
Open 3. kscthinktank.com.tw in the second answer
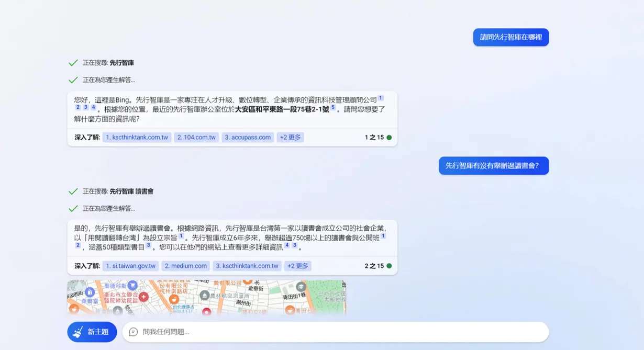coord(247,266)
